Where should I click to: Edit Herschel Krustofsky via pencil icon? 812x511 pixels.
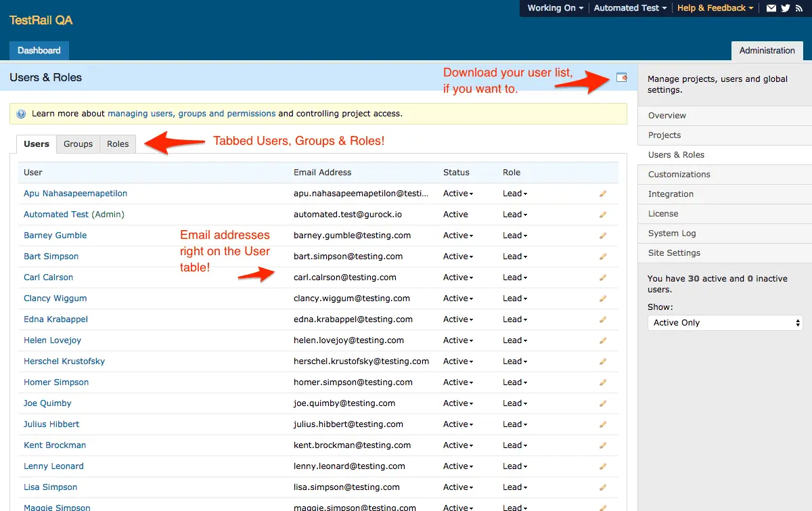tap(603, 361)
